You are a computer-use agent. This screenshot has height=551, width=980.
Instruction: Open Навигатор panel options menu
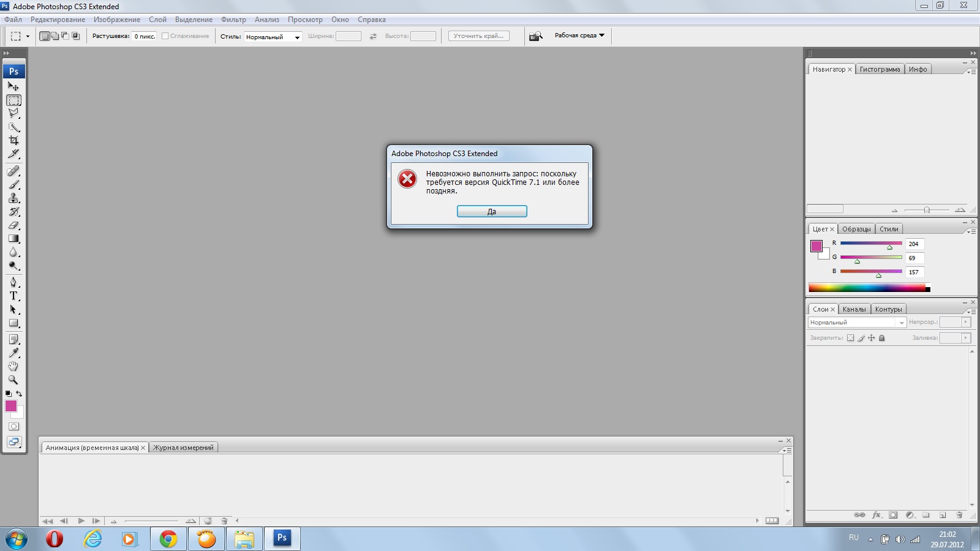(971, 72)
